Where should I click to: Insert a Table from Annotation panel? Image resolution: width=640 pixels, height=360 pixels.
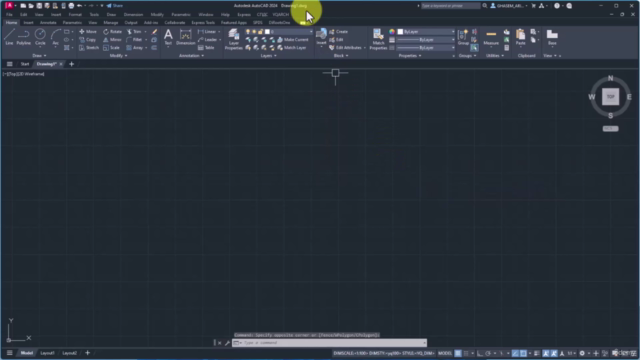(x=206, y=48)
